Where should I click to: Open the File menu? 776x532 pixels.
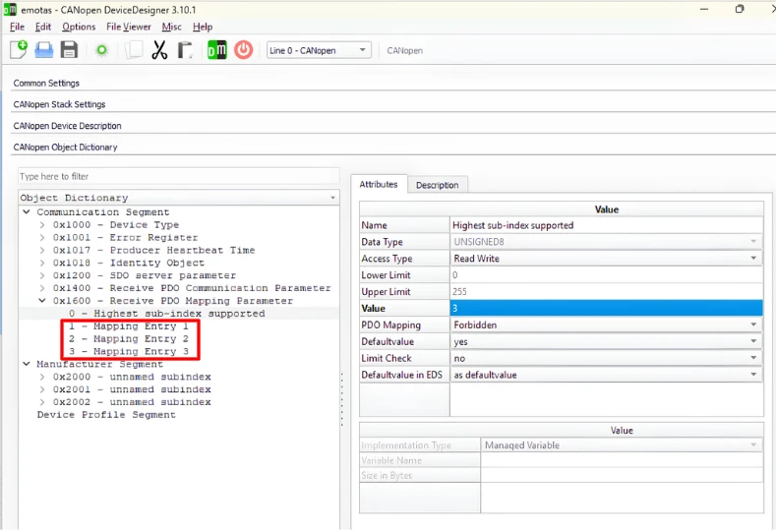coord(17,27)
